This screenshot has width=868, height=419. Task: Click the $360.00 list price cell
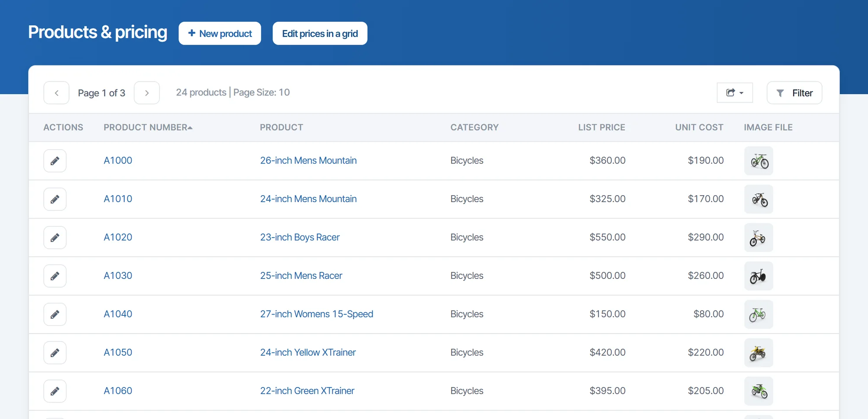click(608, 160)
